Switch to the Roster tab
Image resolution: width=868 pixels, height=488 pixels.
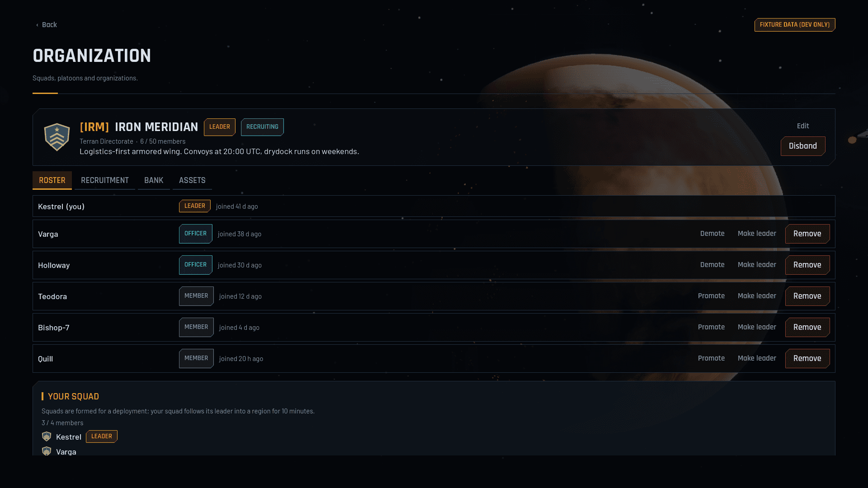pyautogui.click(x=52, y=180)
